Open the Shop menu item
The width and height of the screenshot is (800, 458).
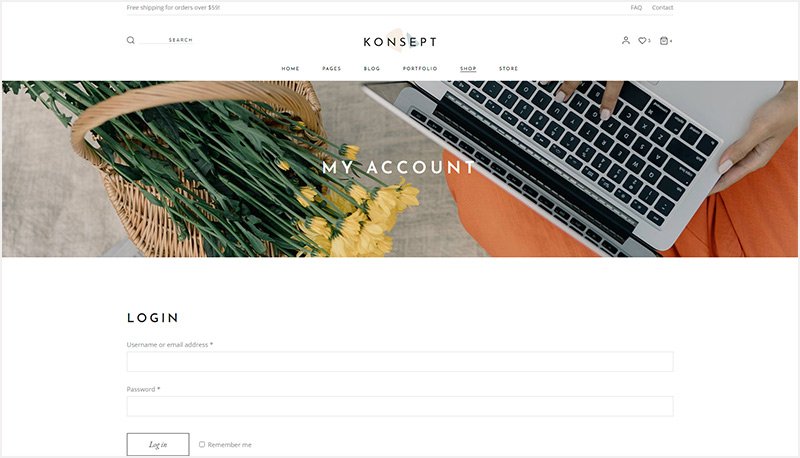point(468,68)
